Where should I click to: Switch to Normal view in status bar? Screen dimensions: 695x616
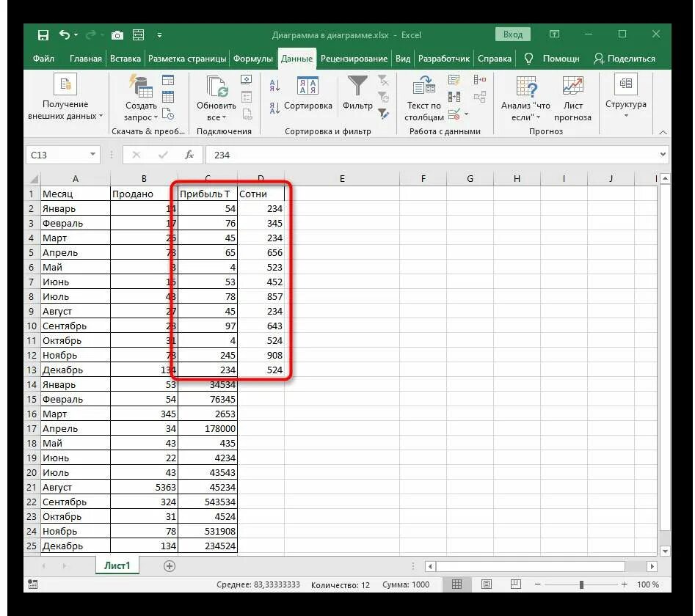point(456,584)
